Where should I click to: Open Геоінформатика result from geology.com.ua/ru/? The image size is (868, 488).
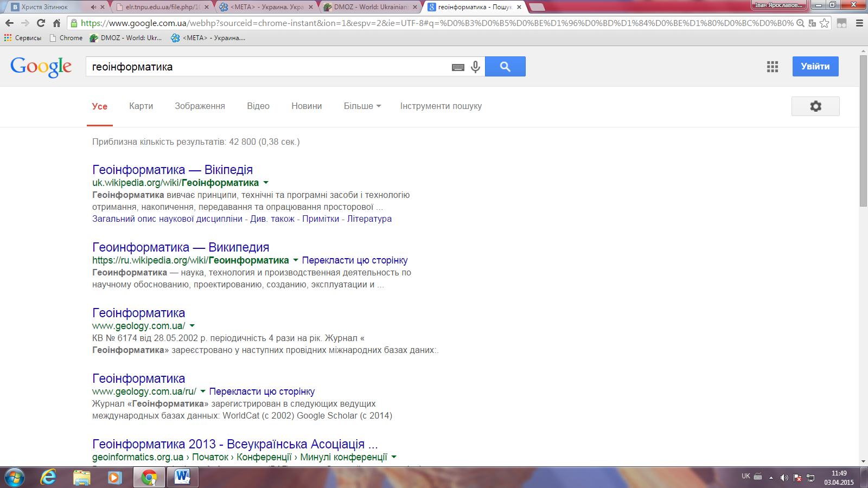[138, 378]
